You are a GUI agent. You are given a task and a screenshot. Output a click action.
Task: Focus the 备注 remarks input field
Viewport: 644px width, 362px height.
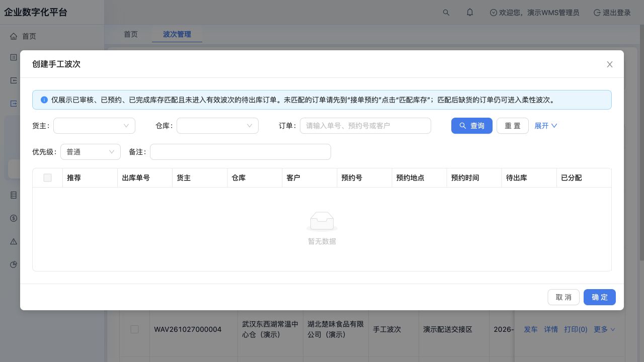click(240, 152)
